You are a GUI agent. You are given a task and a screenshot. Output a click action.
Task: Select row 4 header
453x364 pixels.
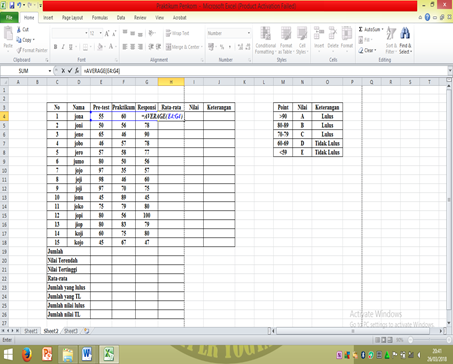[4, 117]
